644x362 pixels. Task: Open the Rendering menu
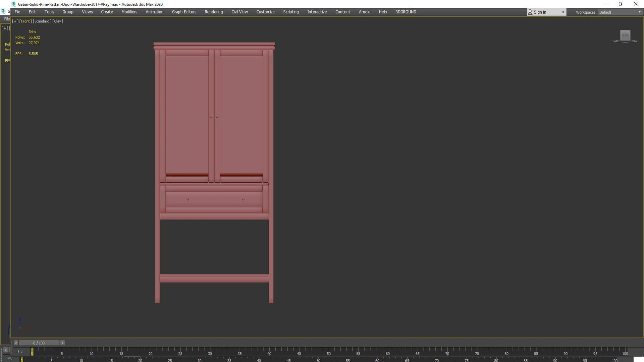tap(214, 12)
